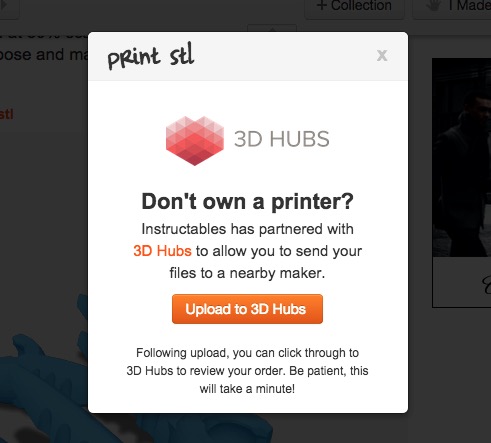Click the up-arrow tab above the dialog
The image size is (491, 443).
pyautogui.click(x=272, y=28)
